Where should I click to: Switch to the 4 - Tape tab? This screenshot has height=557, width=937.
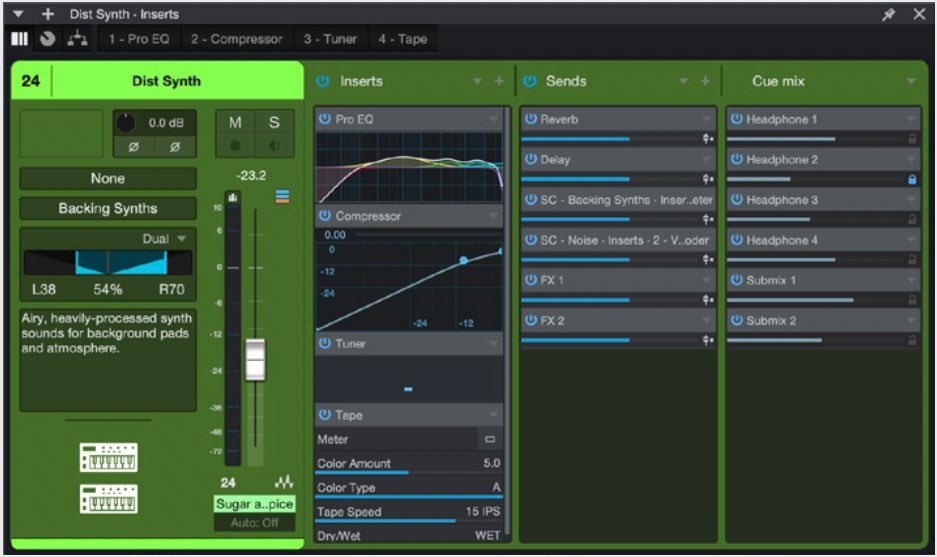click(402, 39)
